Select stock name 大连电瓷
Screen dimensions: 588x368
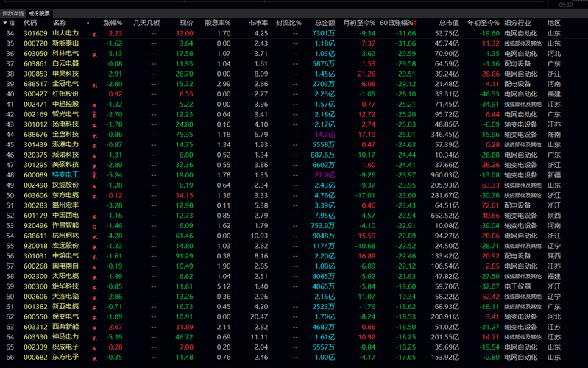click(x=65, y=297)
